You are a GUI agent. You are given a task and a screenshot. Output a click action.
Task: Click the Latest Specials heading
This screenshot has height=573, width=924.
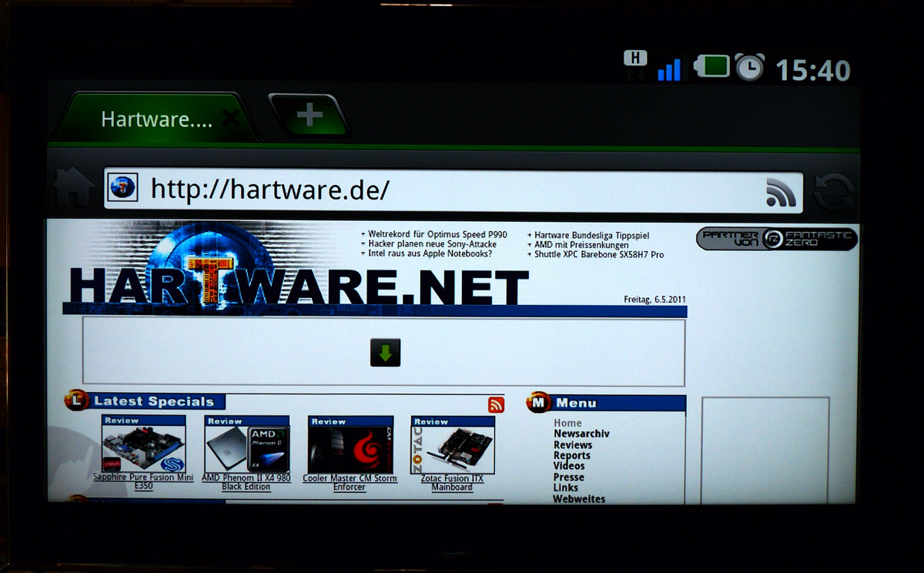tap(154, 401)
